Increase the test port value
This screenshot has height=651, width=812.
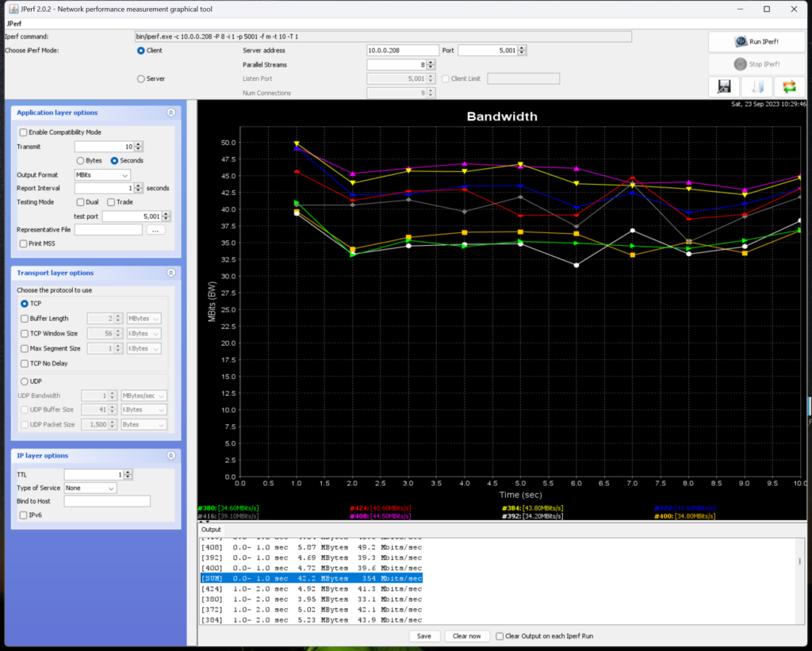[166, 213]
